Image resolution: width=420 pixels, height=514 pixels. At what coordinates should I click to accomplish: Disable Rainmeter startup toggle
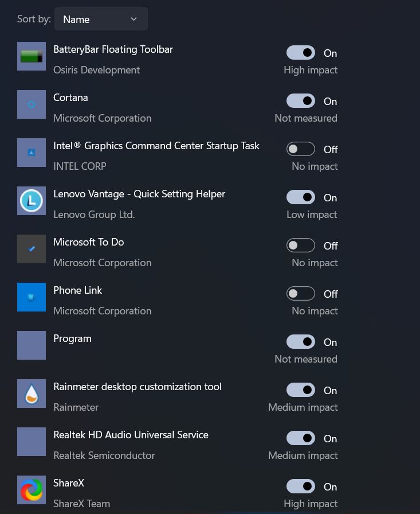[301, 390]
